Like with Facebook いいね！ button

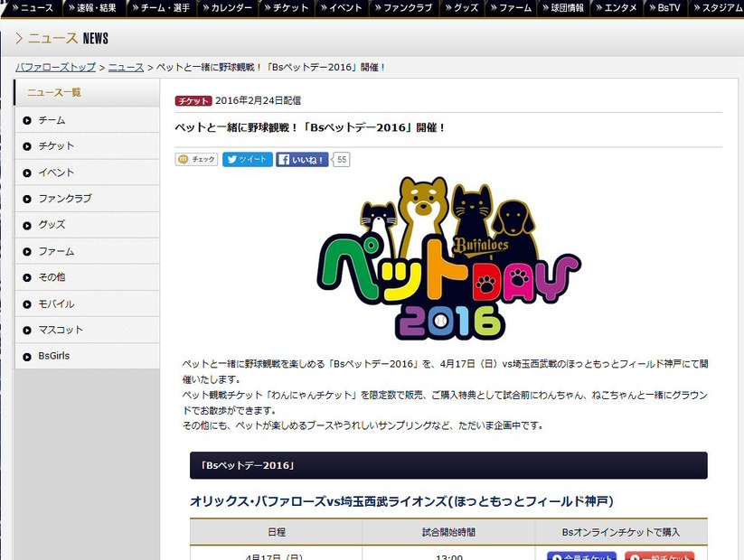tap(302, 160)
